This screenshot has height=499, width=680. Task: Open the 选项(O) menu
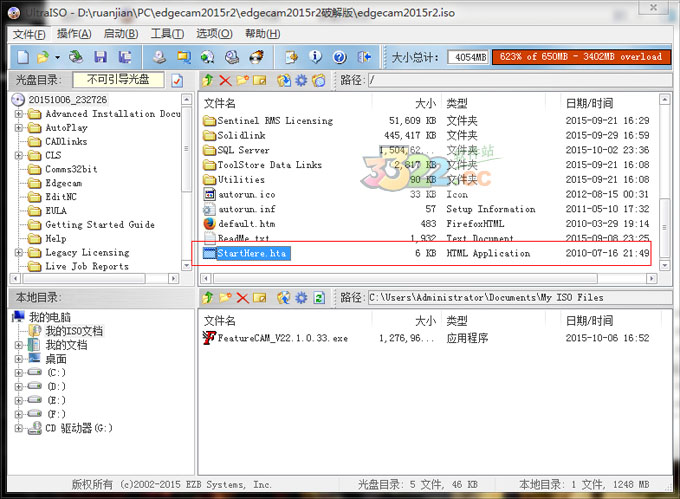(x=214, y=33)
